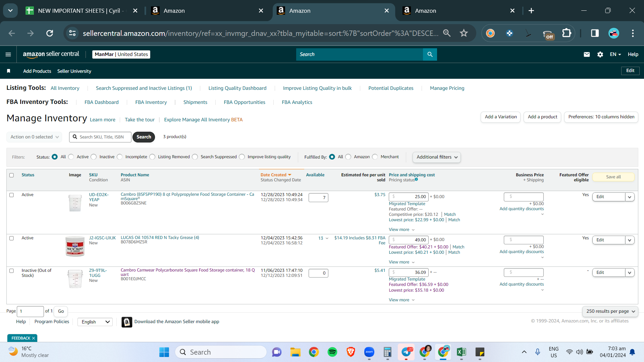The height and width of the screenshot is (362, 644).
Task: Open Zoom from the taskbar
Action: (369, 352)
